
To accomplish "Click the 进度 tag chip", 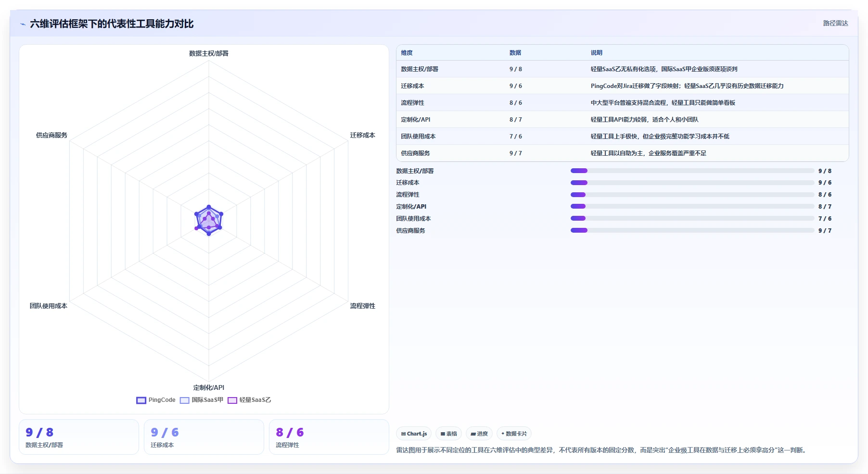I will 479,434.
